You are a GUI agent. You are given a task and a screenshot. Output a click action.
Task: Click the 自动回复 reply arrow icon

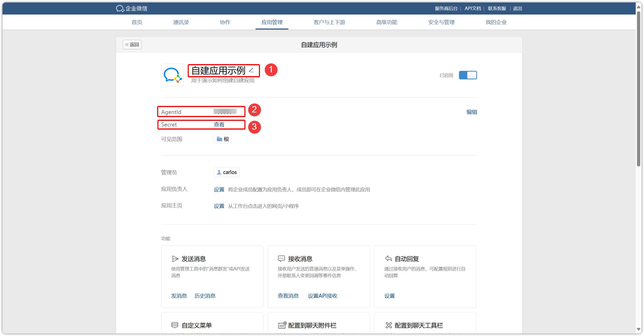coord(388,258)
